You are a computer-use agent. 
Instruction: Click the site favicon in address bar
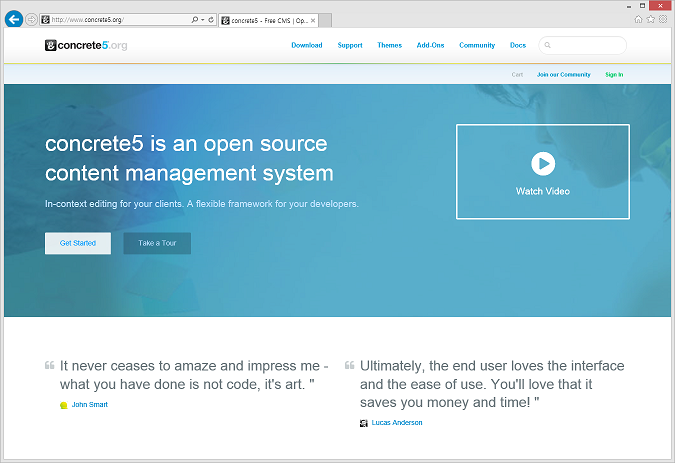(45, 20)
